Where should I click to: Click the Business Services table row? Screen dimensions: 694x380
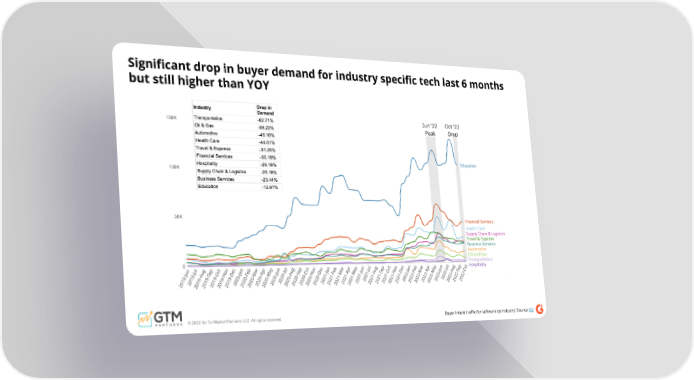(239, 179)
